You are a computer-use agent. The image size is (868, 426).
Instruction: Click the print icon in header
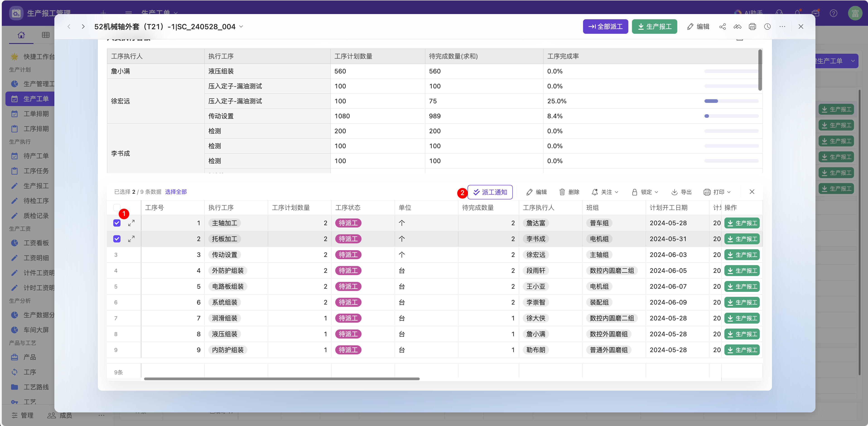752,27
